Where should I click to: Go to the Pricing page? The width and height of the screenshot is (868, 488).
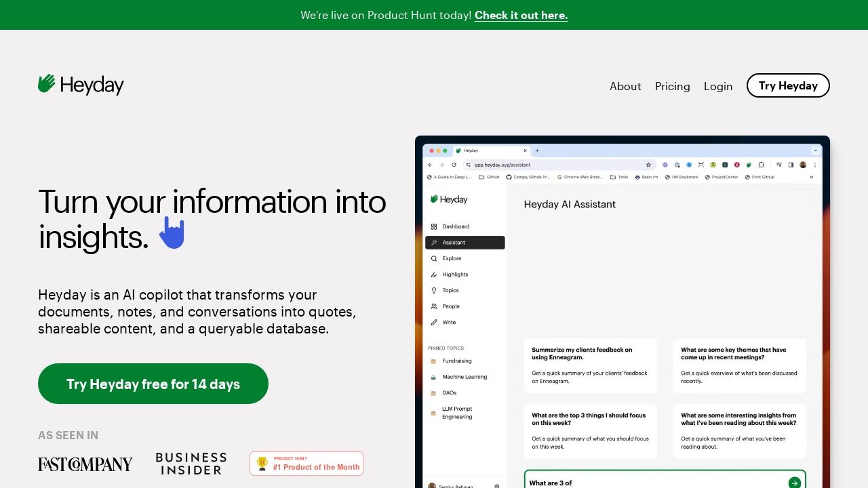(x=673, y=86)
